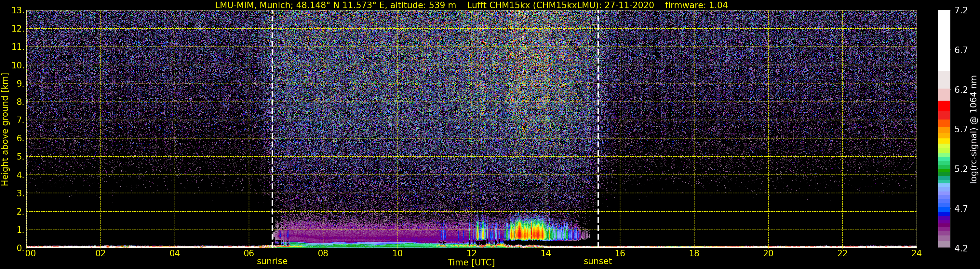The width and height of the screenshot is (980, 269).
Task: Click the 'sunrise' label below the time axis
Action: click(x=272, y=261)
